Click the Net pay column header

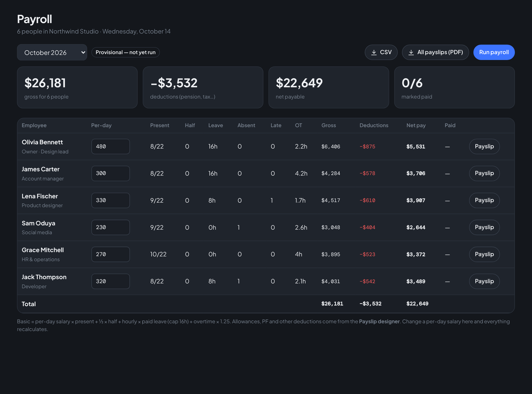pyautogui.click(x=416, y=125)
